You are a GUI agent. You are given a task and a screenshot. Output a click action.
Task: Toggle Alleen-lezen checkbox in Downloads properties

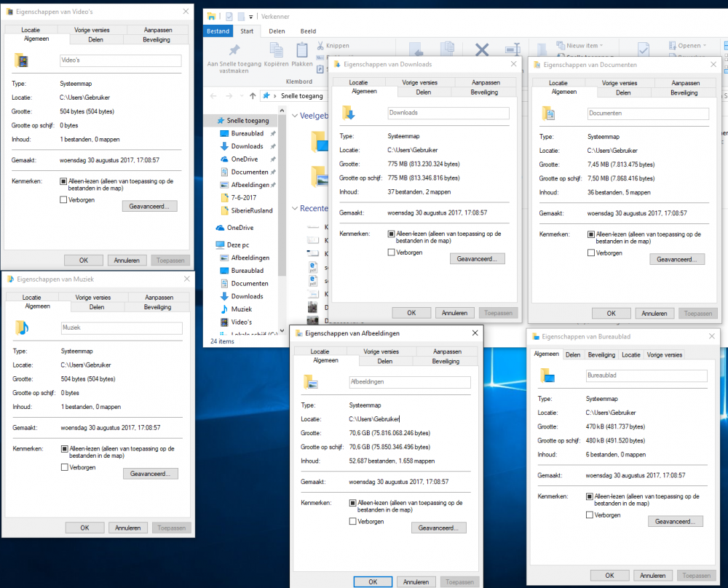392,234
